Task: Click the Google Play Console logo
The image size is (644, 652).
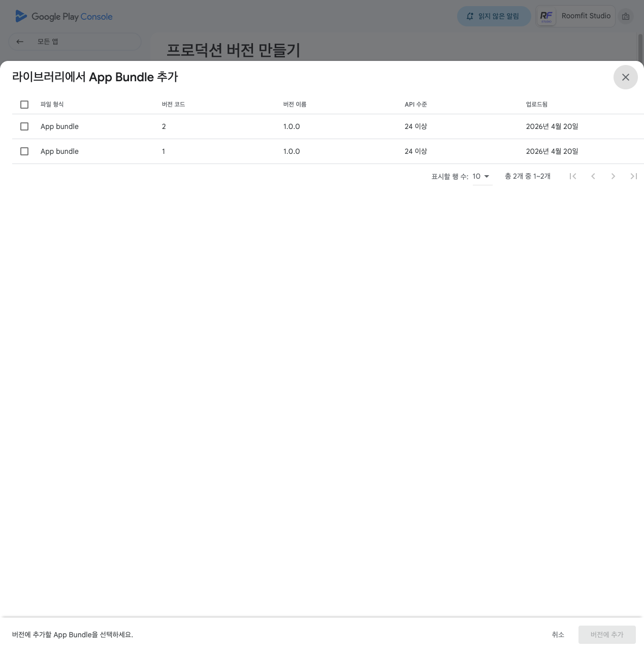Action: [x=64, y=16]
